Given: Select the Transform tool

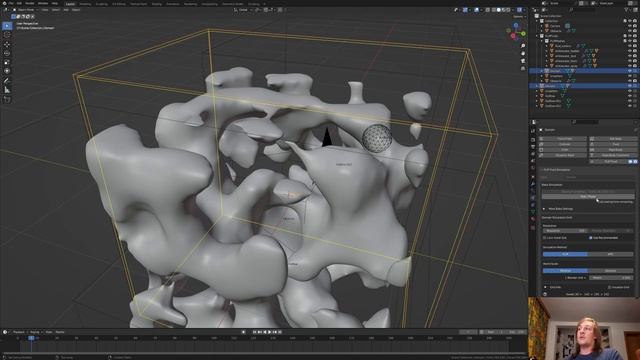Looking at the screenshot, I should (7, 71).
